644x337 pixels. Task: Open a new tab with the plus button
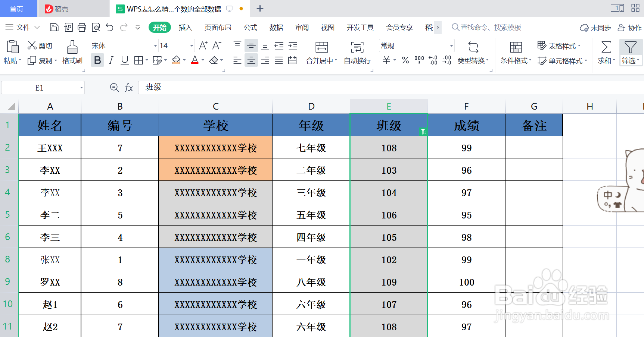260,9
